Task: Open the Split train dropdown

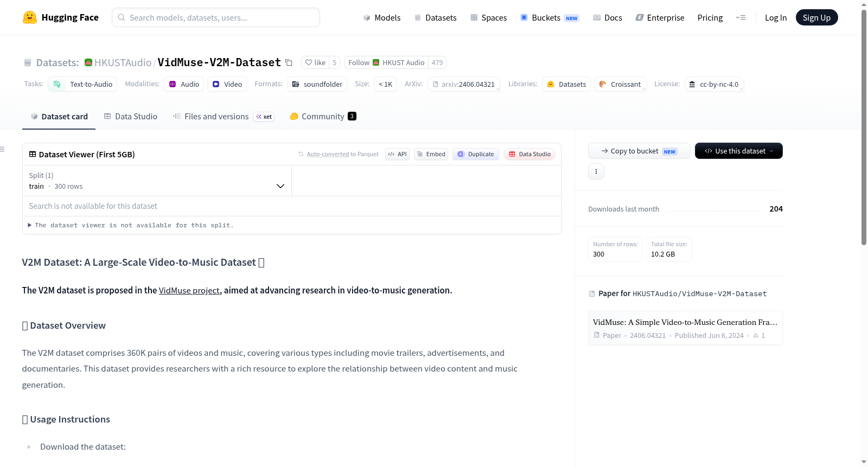Action: coord(157,181)
